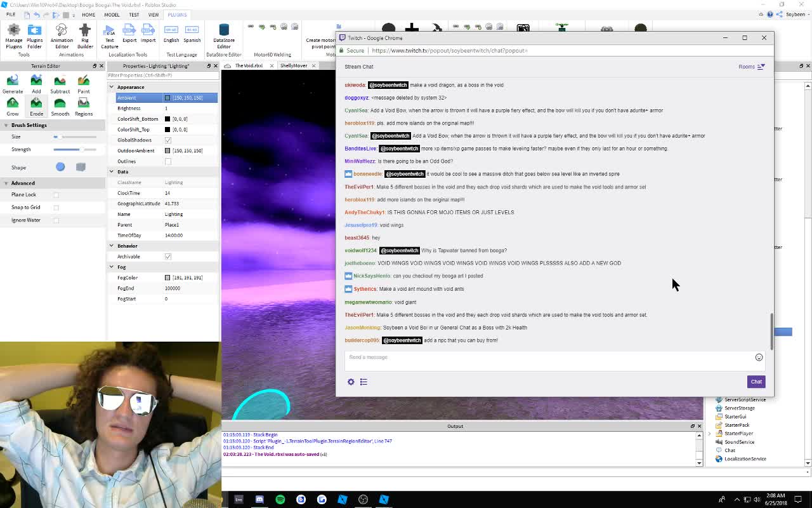This screenshot has width=812, height=508.
Task: Choose the sphere brush shape
Action: click(x=60, y=167)
